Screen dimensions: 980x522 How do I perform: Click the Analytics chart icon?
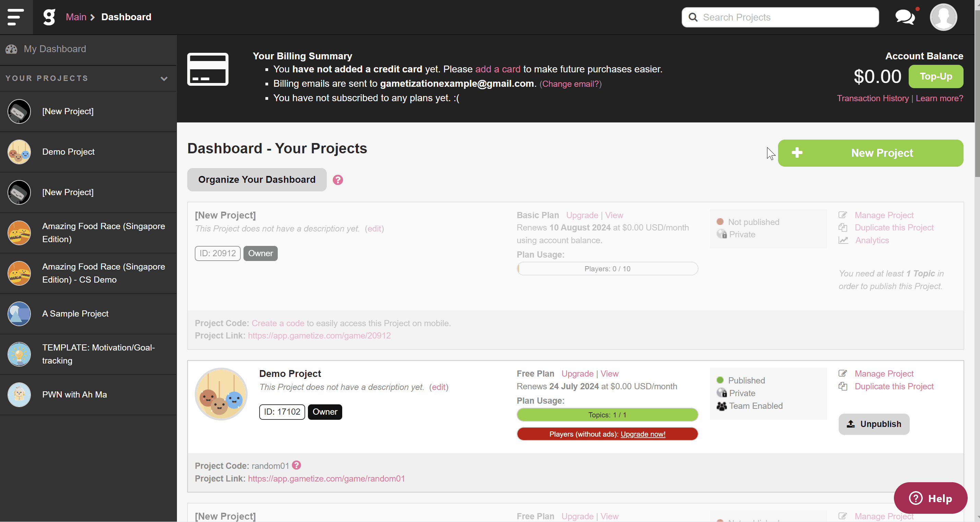(x=844, y=240)
